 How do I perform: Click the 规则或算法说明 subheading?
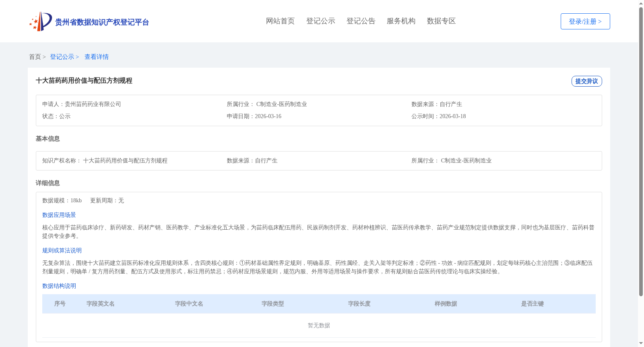point(62,250)
